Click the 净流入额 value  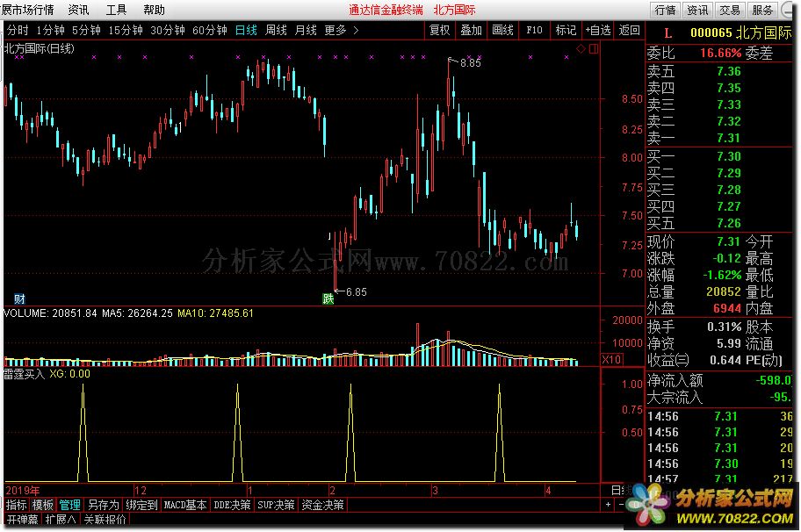point(775,380)
